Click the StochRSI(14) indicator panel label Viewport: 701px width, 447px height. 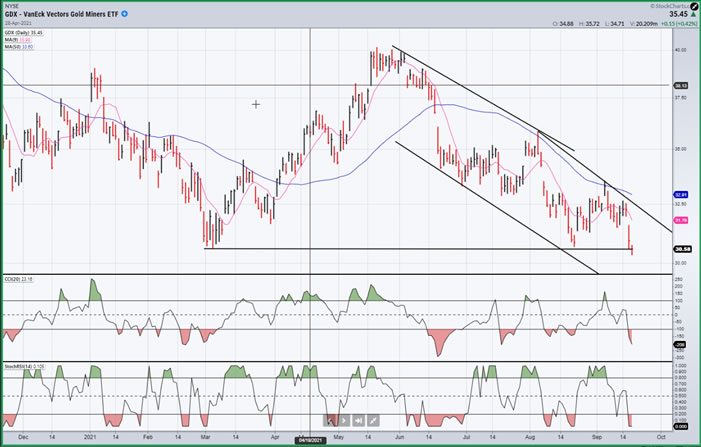(x=25, y=367)
